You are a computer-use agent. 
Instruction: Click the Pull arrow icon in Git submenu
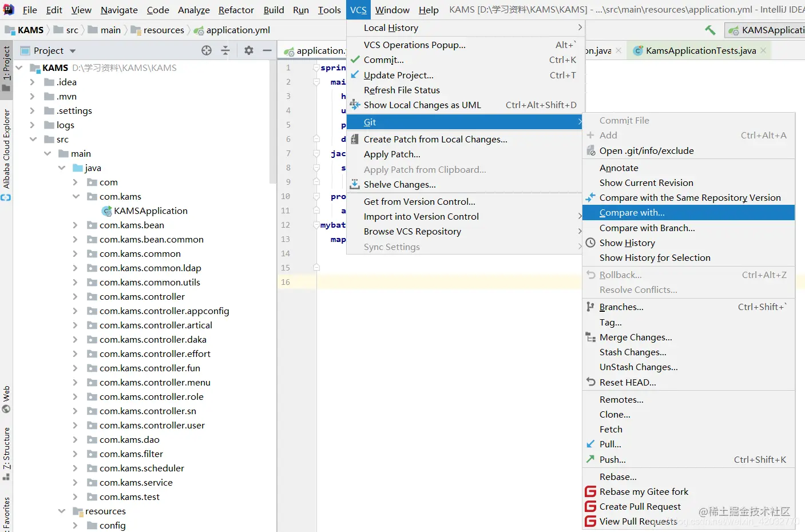[x=591, y=444]
